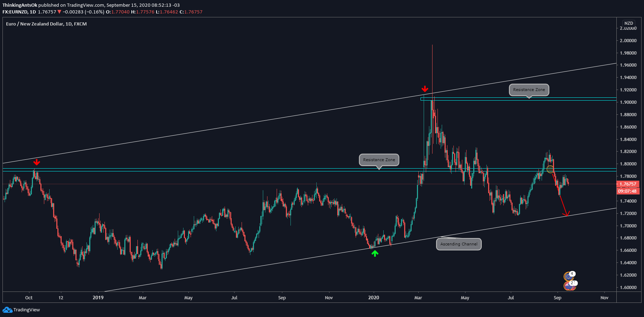Click the 1.60000 price axis label

point(628,287)
